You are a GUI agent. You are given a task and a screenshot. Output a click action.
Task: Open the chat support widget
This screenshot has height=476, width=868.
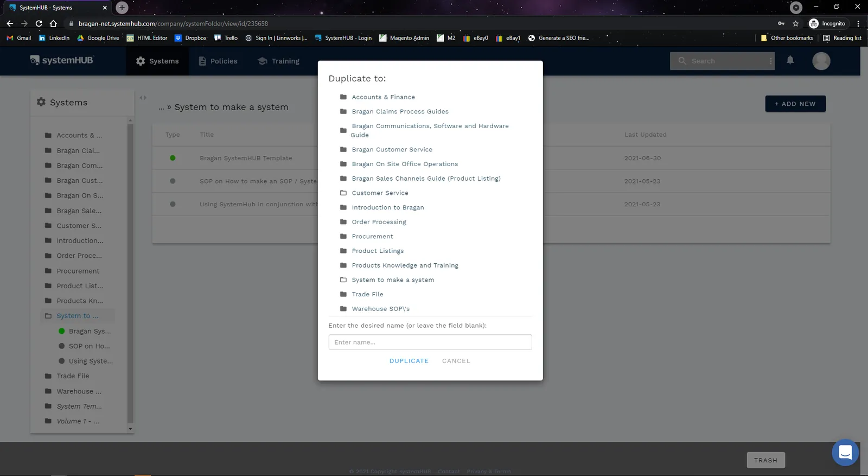pos(845,452)
